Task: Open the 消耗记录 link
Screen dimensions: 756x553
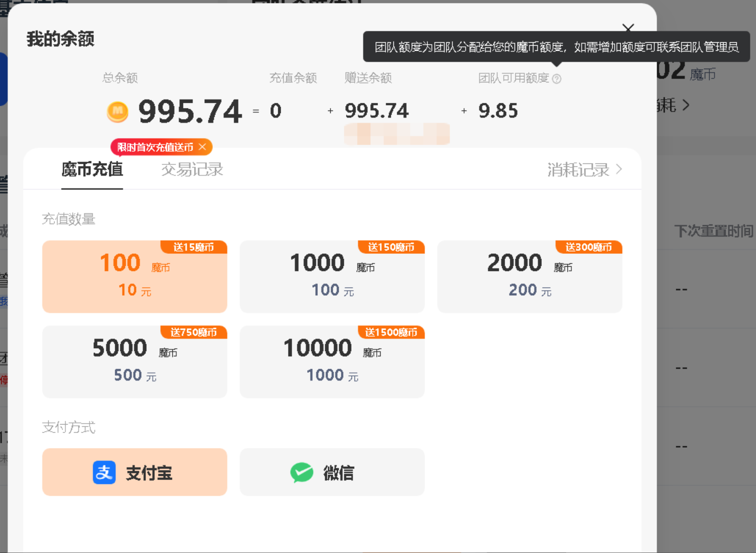Action: pyautogui.click(x=578, y=169)
